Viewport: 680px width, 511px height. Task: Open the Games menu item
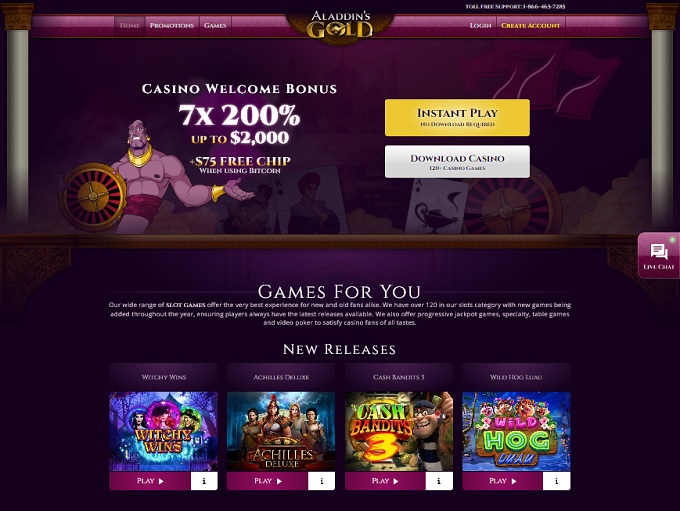(x=215, y=26)
